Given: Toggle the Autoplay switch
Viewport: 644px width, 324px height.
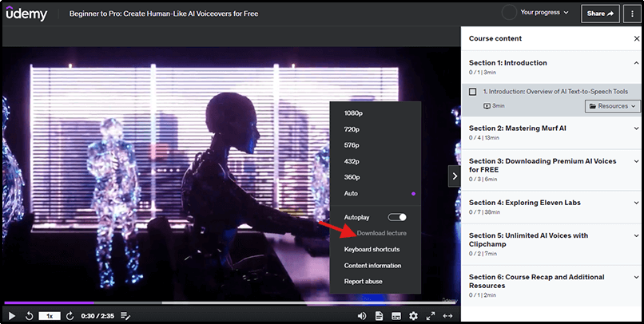Looking at the screenshot, I should (x=397, y=217).
